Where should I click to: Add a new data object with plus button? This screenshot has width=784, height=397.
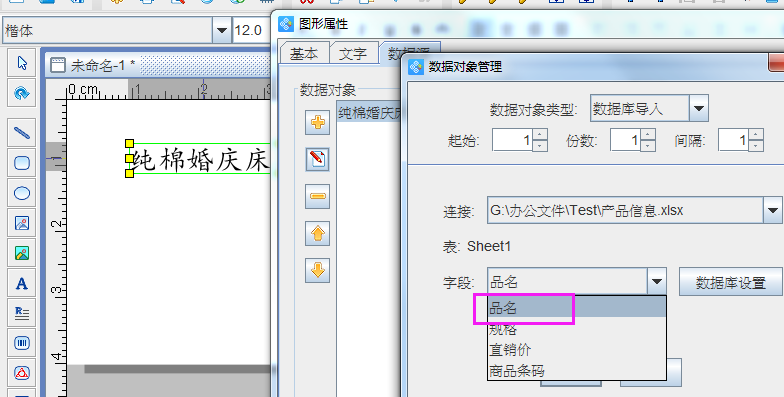(x=318, y=122)
